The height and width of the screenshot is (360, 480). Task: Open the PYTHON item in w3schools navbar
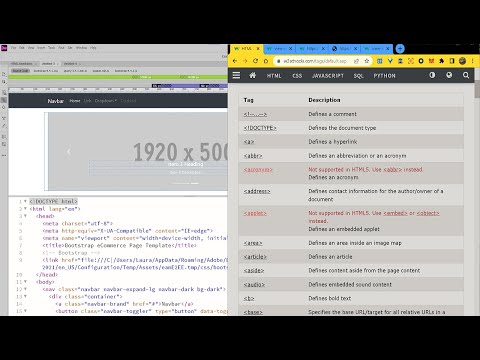384,76
